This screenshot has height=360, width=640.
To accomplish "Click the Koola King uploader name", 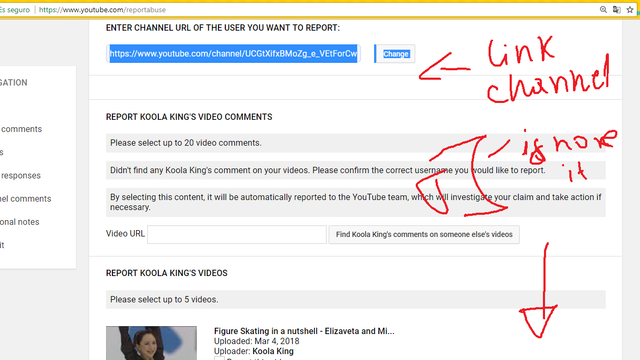I will click(273, 351).
